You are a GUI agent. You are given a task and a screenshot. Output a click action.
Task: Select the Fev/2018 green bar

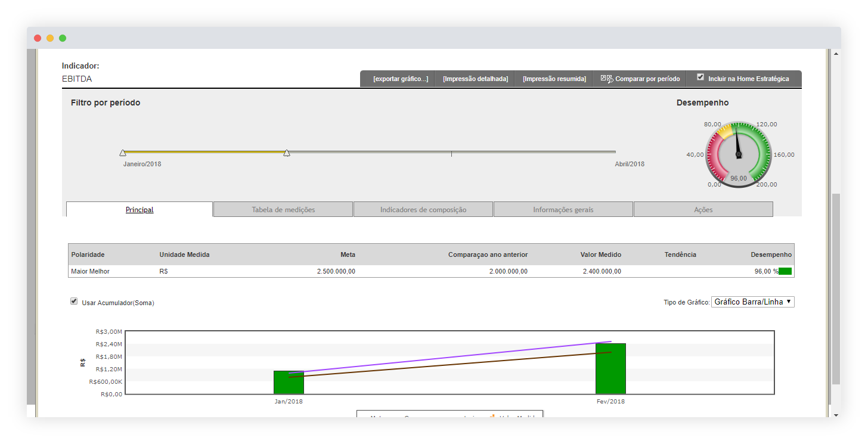click(610, 368)
